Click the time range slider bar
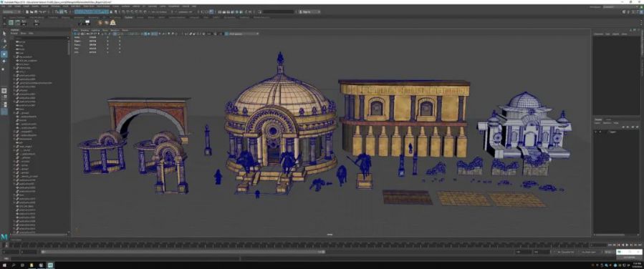 point(183,252)
